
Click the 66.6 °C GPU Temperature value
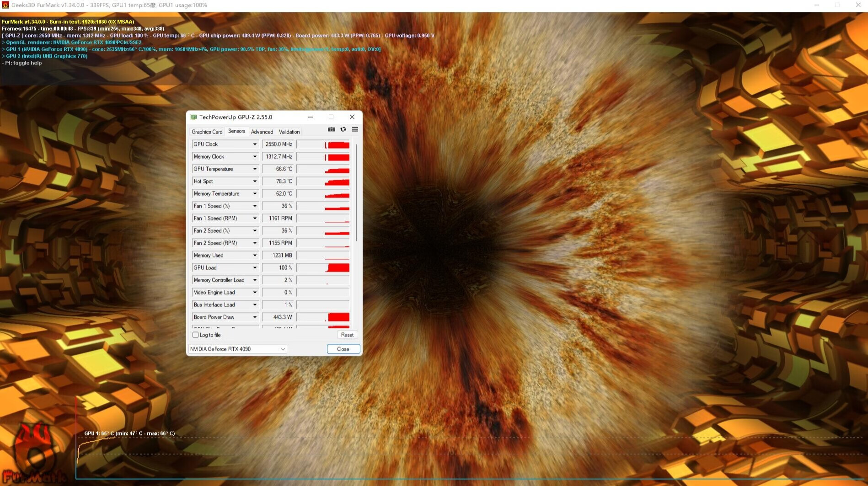(278, 169)
